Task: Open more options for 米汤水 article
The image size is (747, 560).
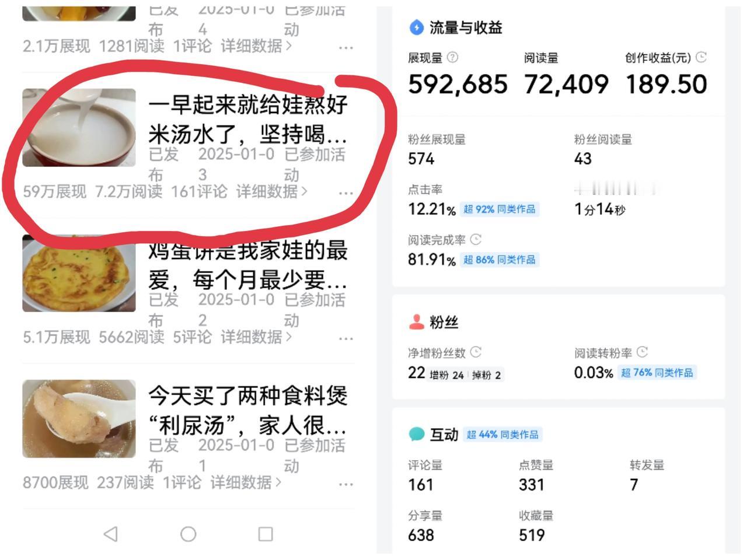Action: [346, 193]
